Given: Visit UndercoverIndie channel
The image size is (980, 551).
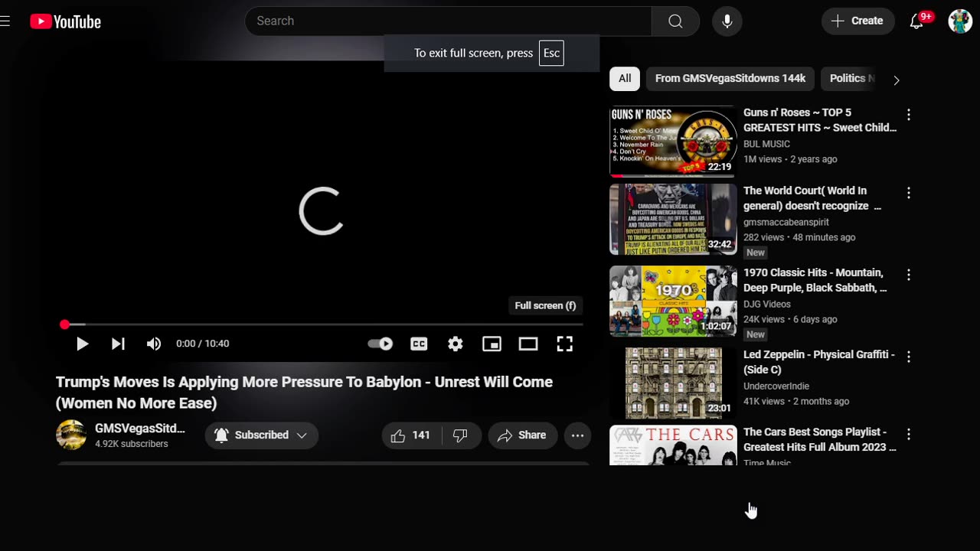Looking at the screenshot, I should click(x=776, y=386).
